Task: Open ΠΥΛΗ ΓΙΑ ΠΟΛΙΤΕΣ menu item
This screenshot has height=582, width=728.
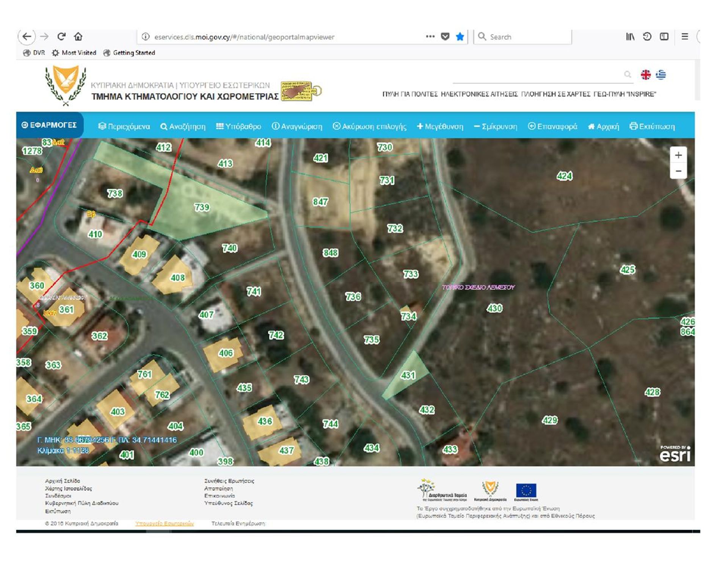Action: tap(410, 94)
